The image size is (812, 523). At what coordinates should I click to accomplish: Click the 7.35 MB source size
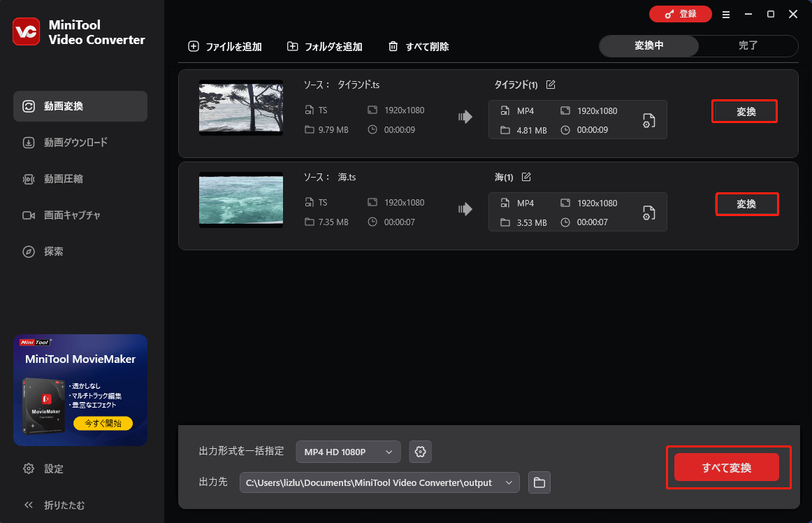pos(333,222)
